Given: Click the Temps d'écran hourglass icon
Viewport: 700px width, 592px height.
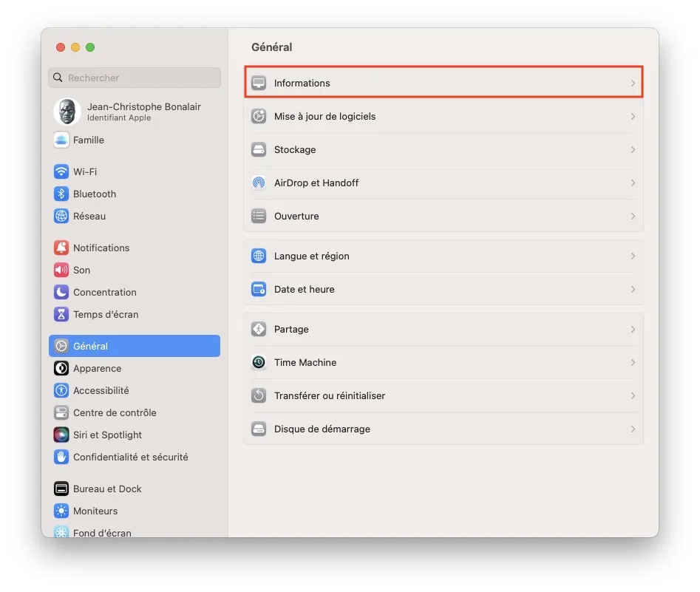Looking at the screenshot, I should coord(61,314).
